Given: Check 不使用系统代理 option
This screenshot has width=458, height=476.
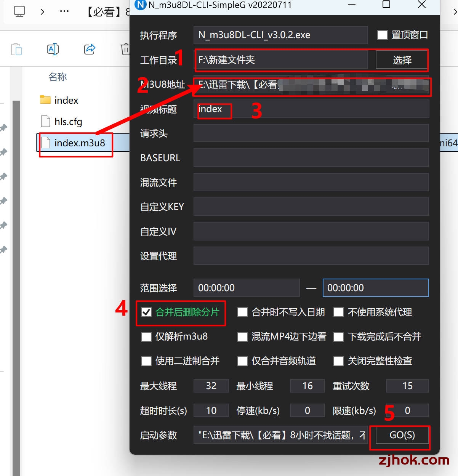Looking at the screenshot, I should click(339, 313).
